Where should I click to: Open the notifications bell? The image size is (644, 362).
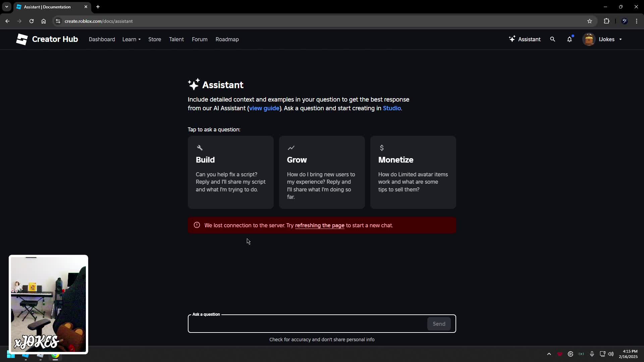pyautogui.click(x=570, y=39)
